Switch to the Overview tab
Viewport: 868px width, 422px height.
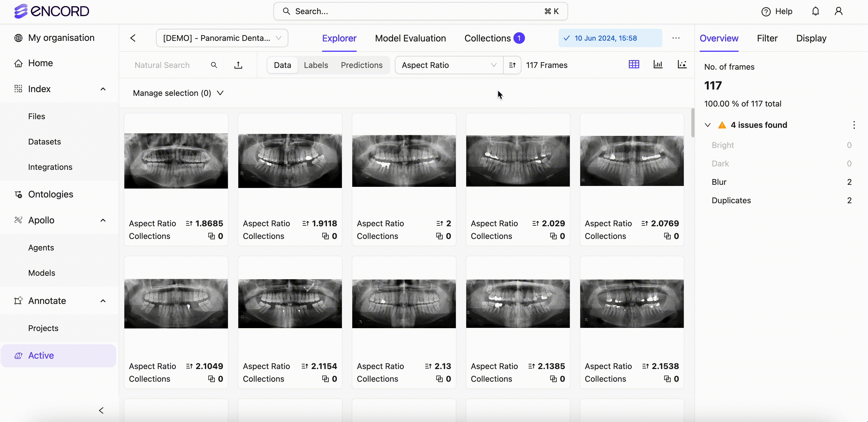click(719, 38)
